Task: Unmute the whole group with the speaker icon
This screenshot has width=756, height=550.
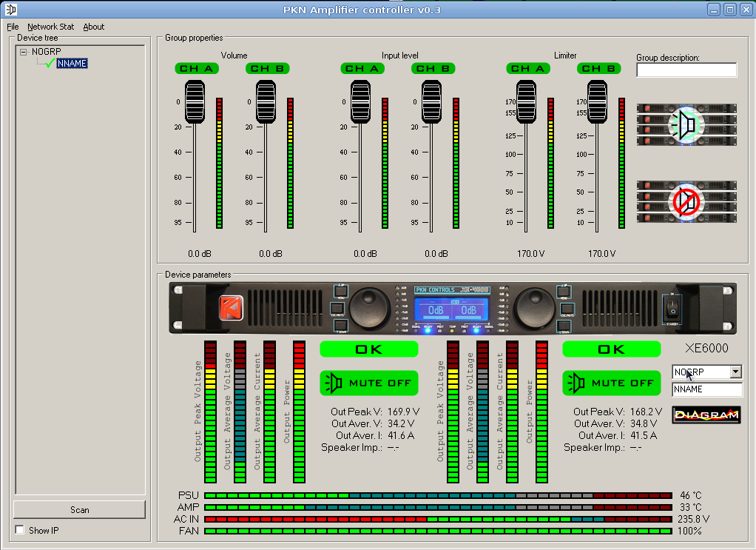Action: pyautogui.click(x=686, y=124)
